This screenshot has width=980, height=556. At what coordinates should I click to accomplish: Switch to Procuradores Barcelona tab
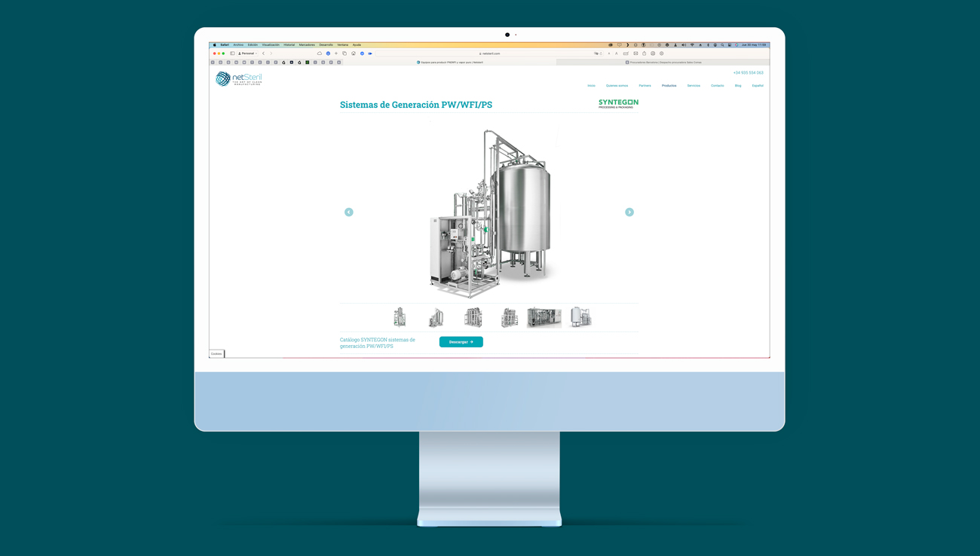[663, 63]
